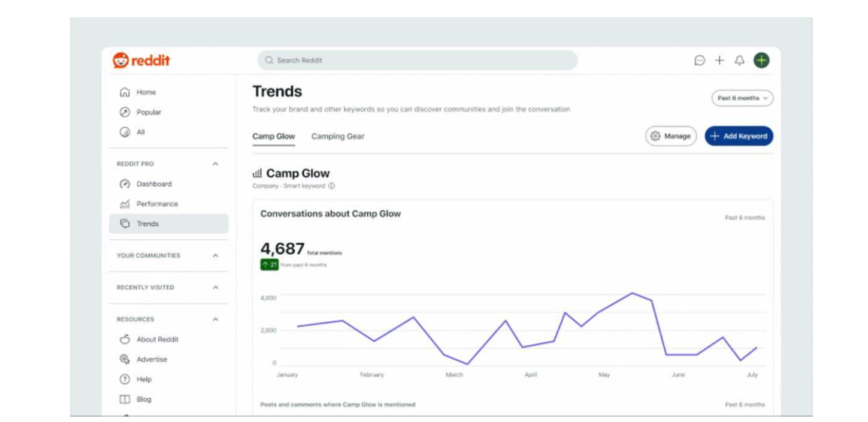Click the Help question-mark icon
The image size is (868, 422).
coord(125,379)
